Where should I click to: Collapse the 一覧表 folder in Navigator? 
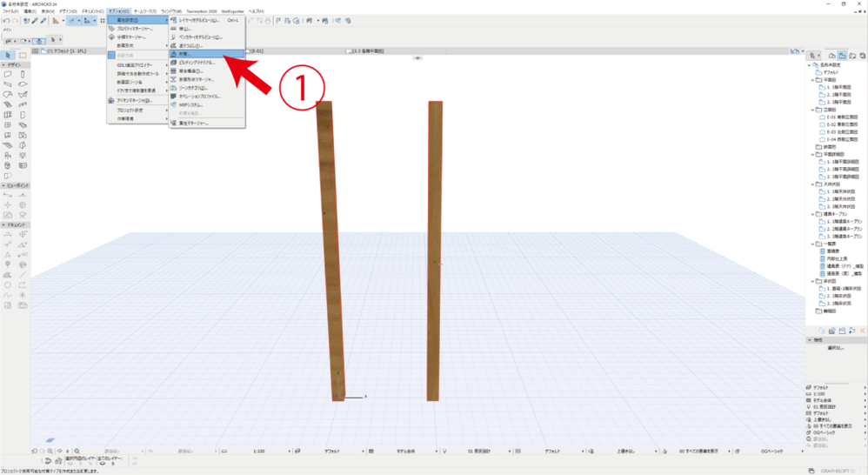(812, 244)
